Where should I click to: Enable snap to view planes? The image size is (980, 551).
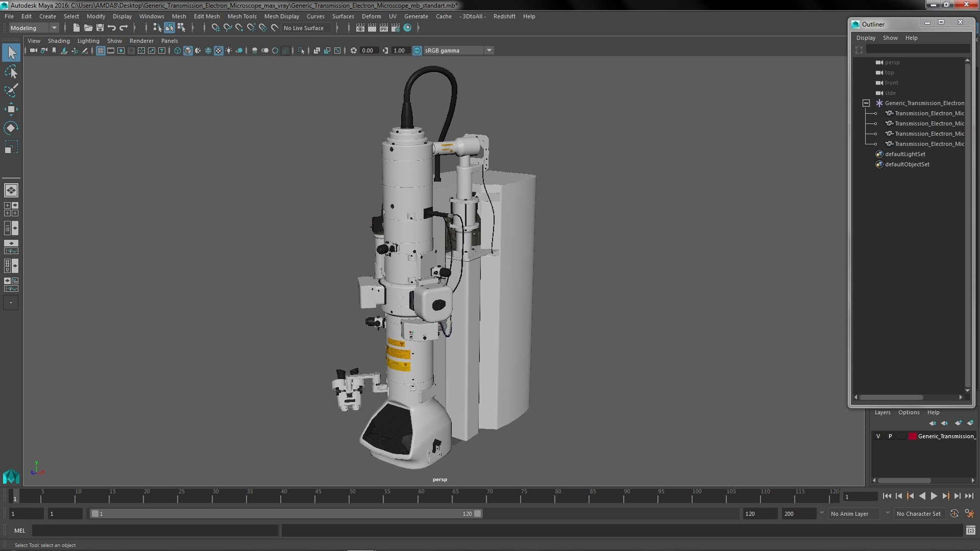click(x=263, y=28)
